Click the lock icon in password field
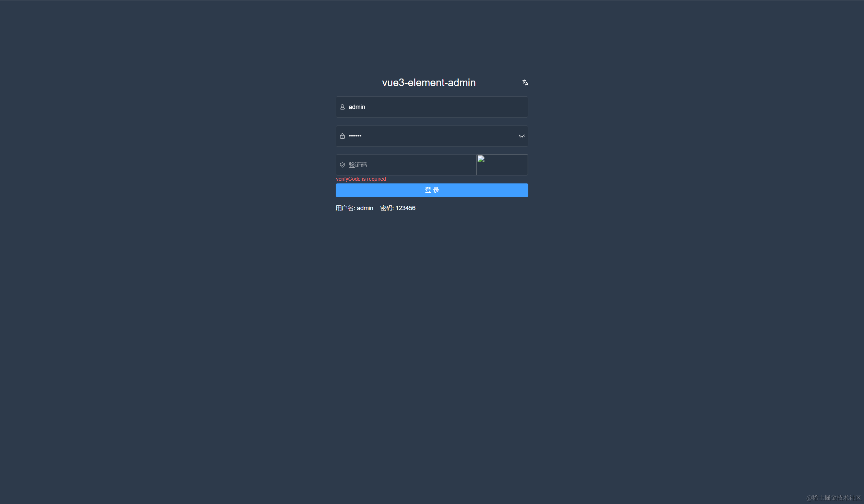This screenshot has height=504, width=864. [342, 136]
